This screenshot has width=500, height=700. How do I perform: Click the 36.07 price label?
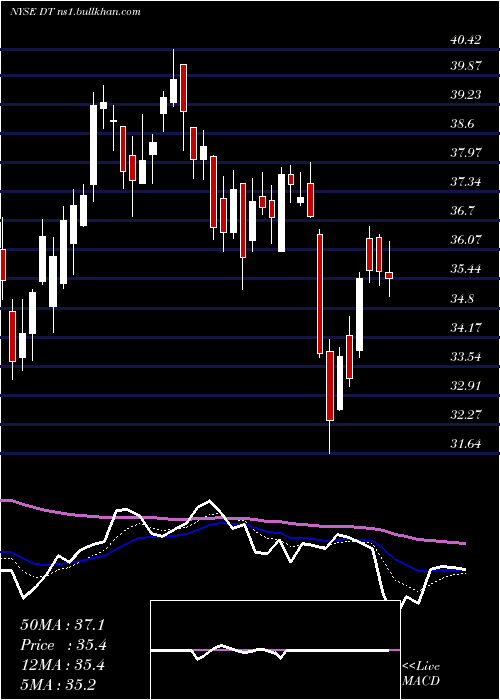pyautogui.click(x=466, y=240)
